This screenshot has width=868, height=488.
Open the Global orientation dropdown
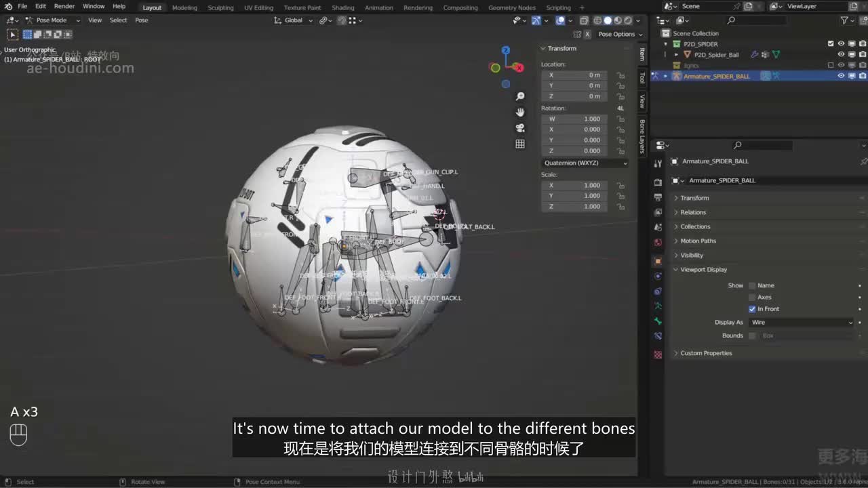[294, 20]
